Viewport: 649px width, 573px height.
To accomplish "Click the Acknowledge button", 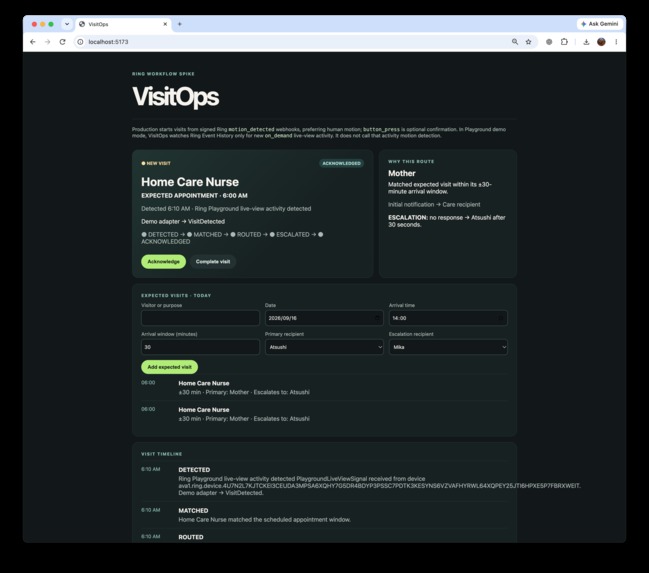I will (163, 262).
